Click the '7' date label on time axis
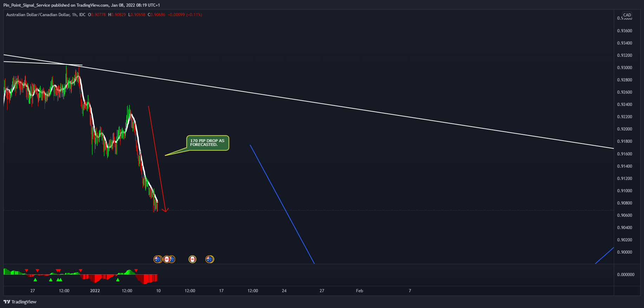This screenshot has width=644, height=308. (410, 291)
